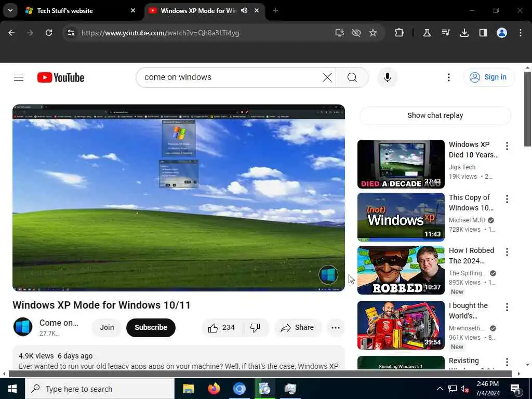532x399 pixels.
Task: Switch to Tech Stuff's website tab
Action: point(78,10)
